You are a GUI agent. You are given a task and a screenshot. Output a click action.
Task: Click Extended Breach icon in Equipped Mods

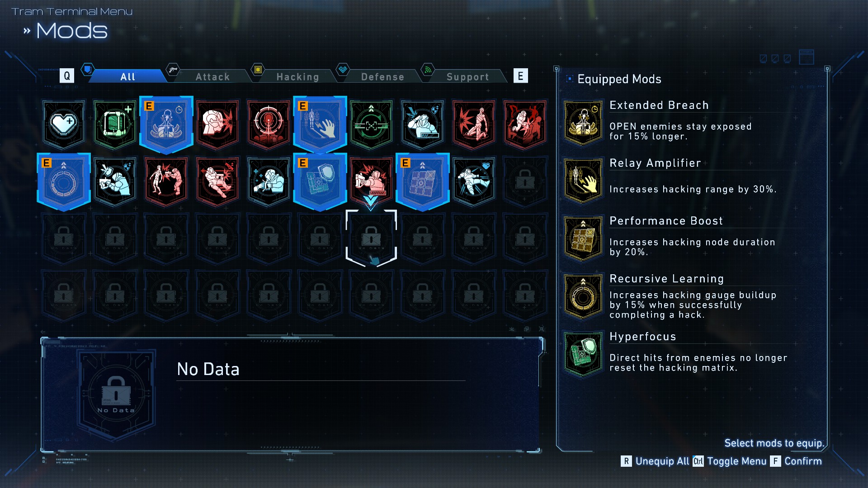coord(583,122)
